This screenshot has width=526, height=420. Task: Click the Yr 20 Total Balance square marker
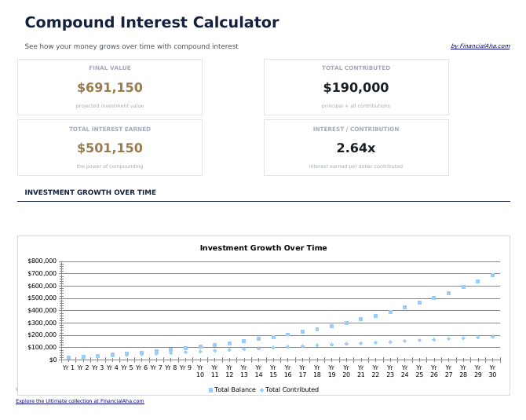point(346,323)
